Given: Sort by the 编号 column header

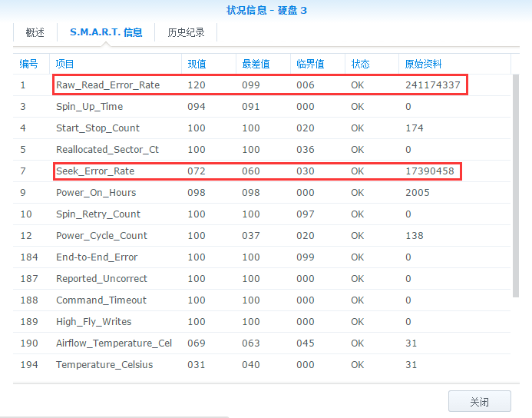Looking at the screenshot, I should coord(31,64).
